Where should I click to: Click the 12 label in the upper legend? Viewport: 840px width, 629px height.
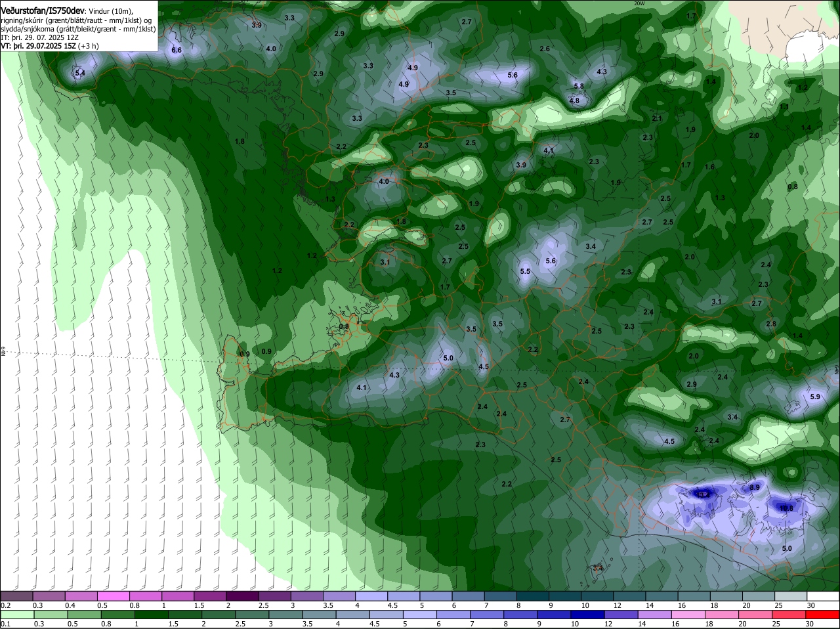pyautogui.click(x=617, y=605)
